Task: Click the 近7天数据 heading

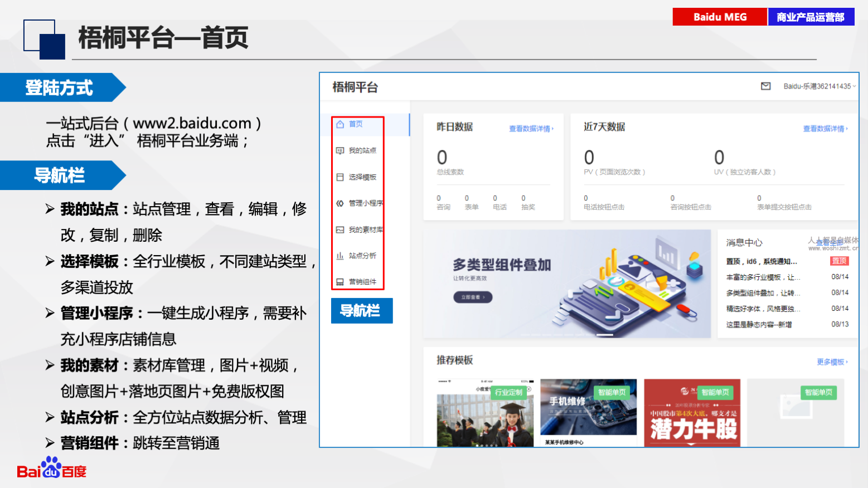Action: [604, 127]
